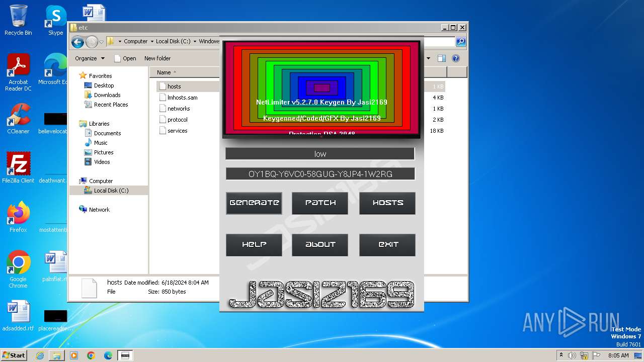Select Desktop in navigation pane
Image resolution: width=644 pixels, height=362 pixels.
[104, 85]
